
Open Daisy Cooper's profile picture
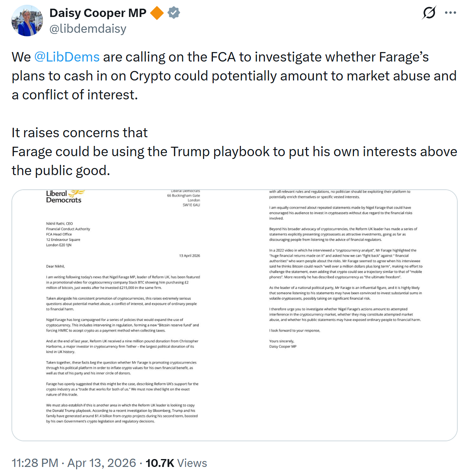tap(27, 21)
